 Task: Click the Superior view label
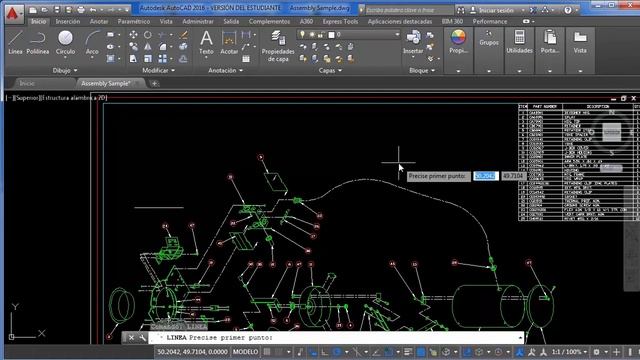point(27,98)
